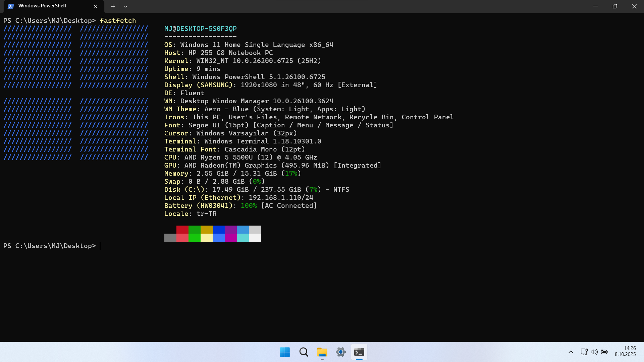Viewport: 644px width, 362px height.
Task: Open the volume tray icon
Action: click(x=594, y=352)
